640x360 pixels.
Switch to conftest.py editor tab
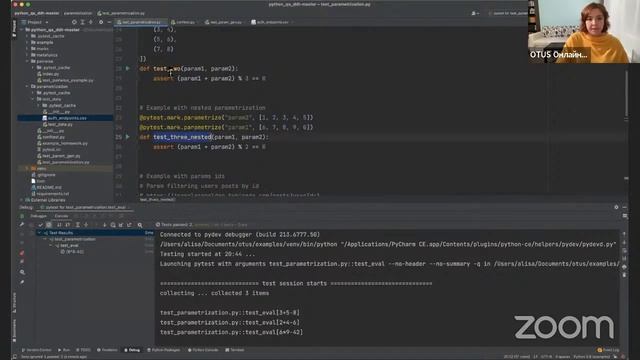coord(183,22)
